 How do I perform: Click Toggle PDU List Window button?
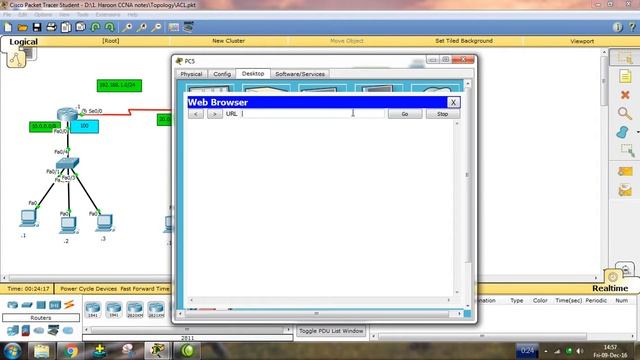coord(331,331)
